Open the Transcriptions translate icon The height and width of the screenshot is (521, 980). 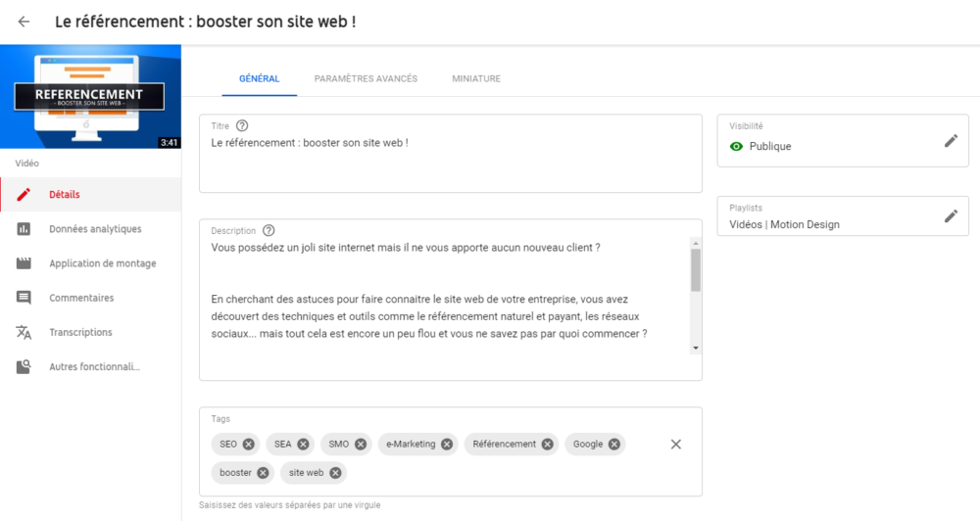click(24, 332)
